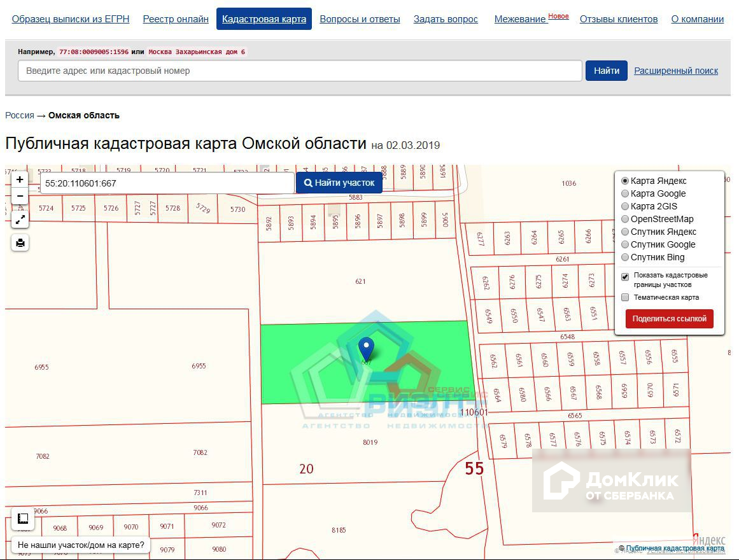Uncheck Показать кадастровые границы участков

(x=625, y=277)
